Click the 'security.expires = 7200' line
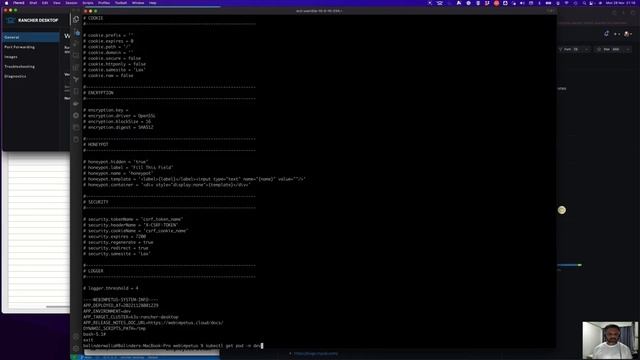 (x=115, y=236)
